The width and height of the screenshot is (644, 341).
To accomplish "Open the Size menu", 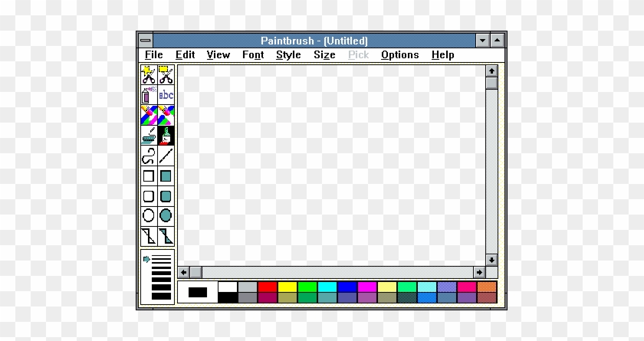I will [x=324, y=55].
